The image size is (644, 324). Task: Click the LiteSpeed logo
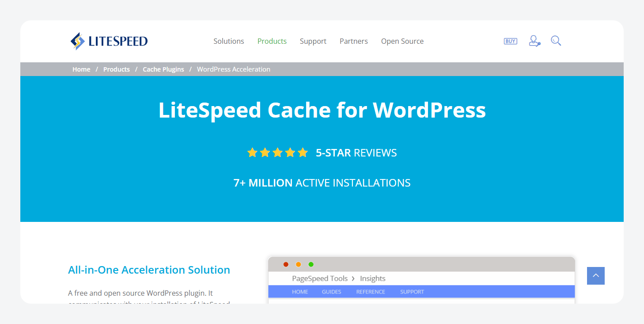tap(109, 41)
